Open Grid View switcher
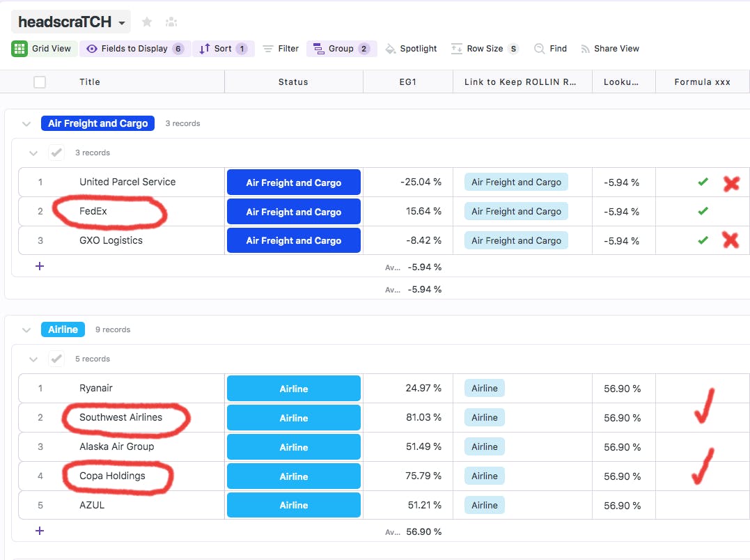 click(x=43, y=49)
